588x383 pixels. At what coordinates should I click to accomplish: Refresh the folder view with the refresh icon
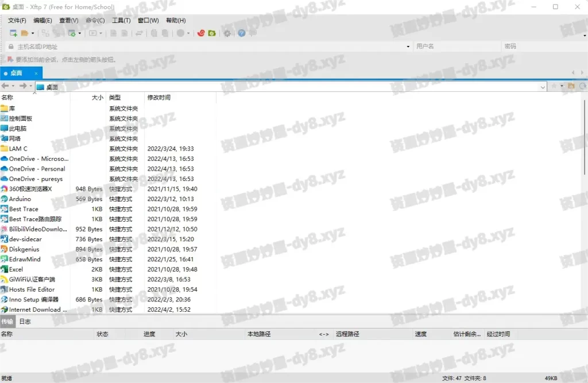[x=582, y=86]
